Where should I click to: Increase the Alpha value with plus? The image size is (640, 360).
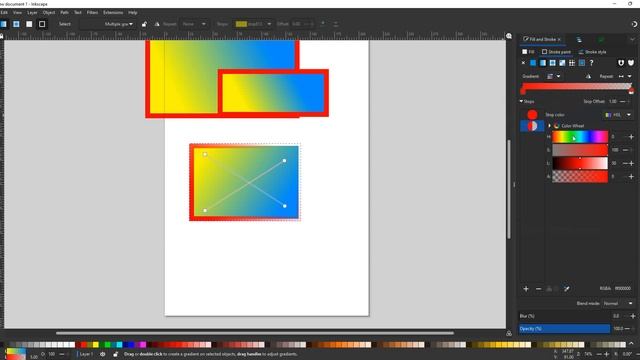tap(631, 176)
